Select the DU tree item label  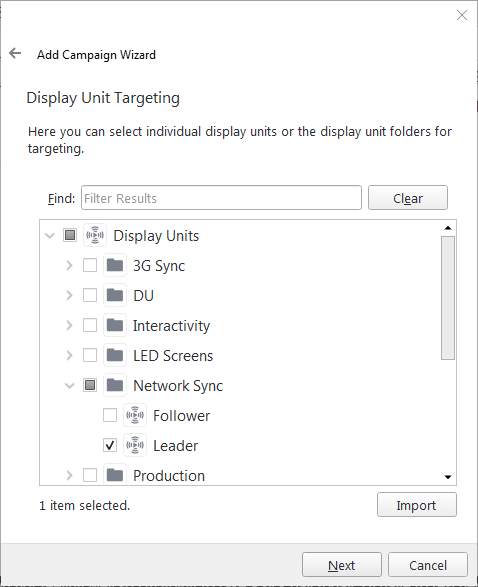(143, 295)
